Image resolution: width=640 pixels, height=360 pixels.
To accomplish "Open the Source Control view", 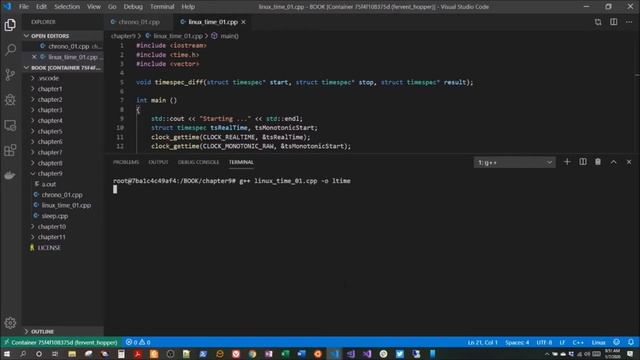I will coord(10,75).
